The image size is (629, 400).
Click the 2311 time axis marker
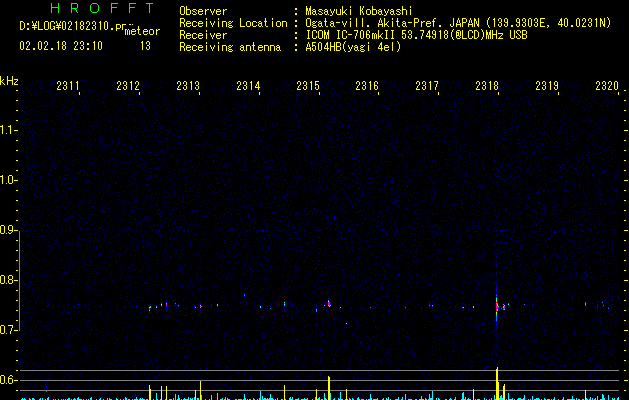pos(68,86)
